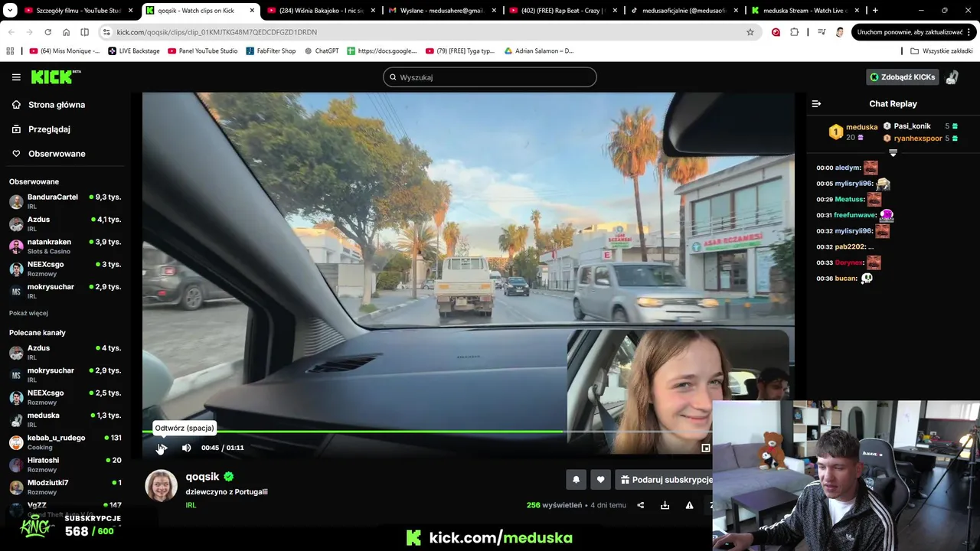This screenshot has width=980, height=551.
Task: Click Zdobądź KICKs button
Action: [902, 77]
